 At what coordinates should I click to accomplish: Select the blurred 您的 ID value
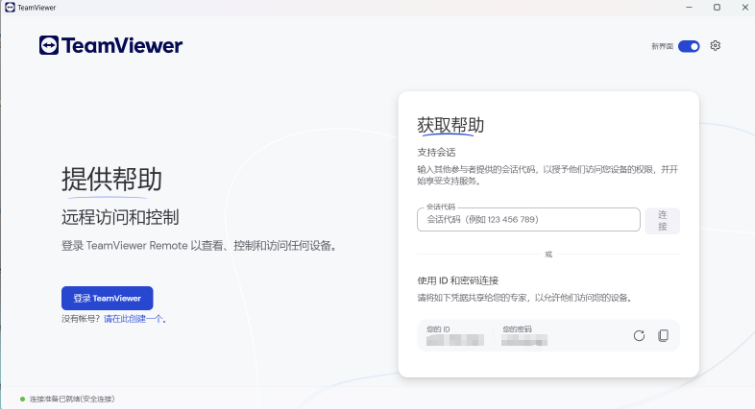[455, 340]
